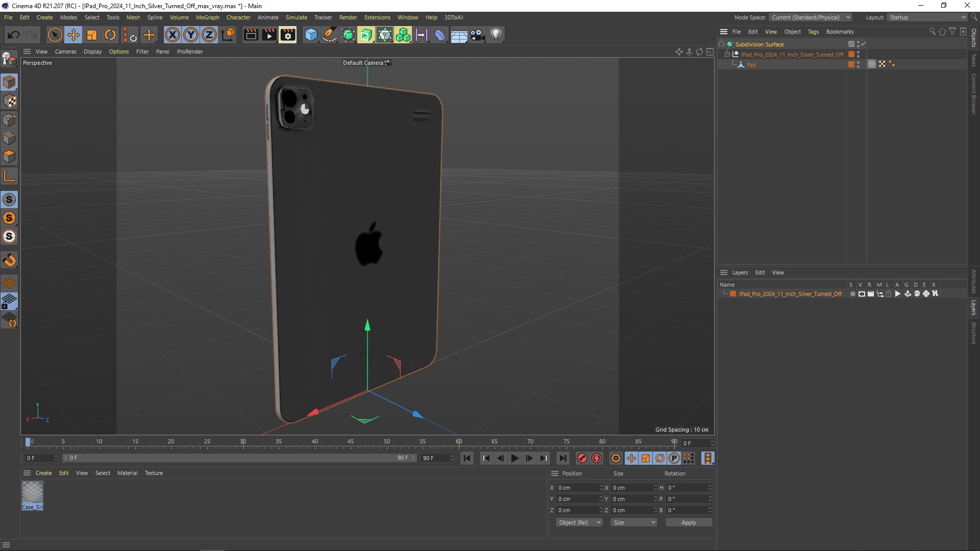Open the Object (Rel) coordinate dropdown
This screenshot has height=551, width=980.
[x=579, y=522]
